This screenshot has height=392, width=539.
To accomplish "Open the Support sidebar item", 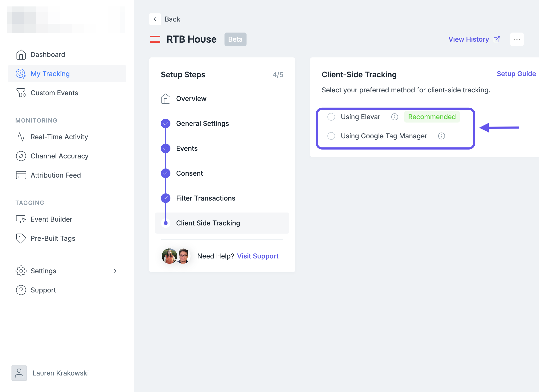I will (x=67, y=290).
